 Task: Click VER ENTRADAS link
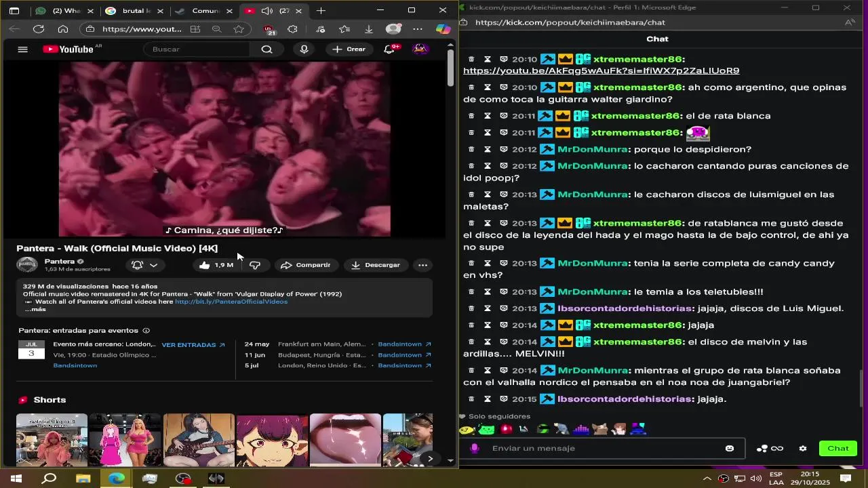click(x=193, y=345)
